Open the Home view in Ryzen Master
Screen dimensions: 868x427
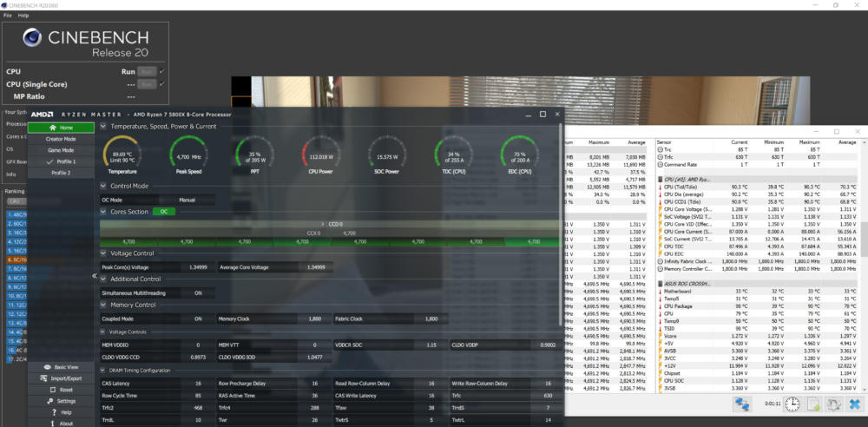pos(61,128)
